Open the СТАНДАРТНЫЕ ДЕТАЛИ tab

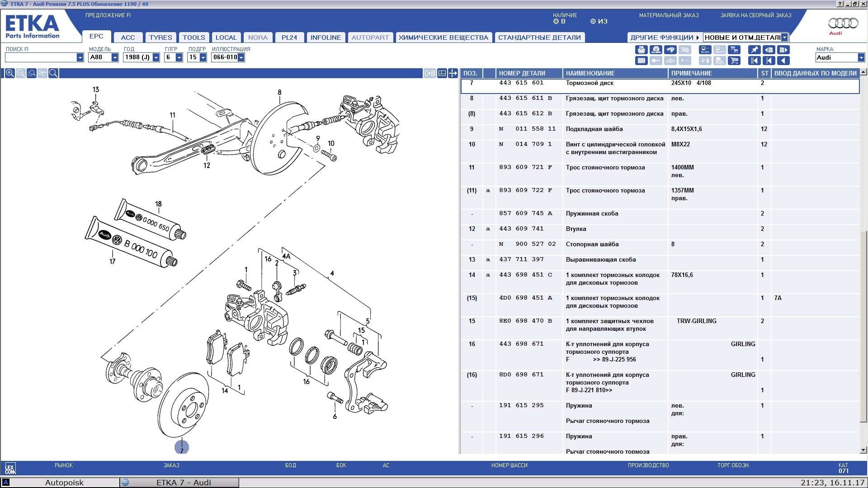[x=539, y=38]
